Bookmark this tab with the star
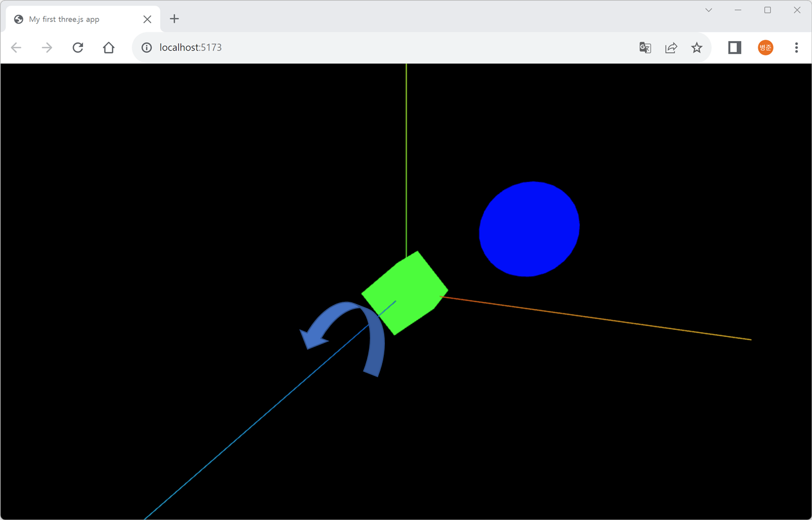This screenshot has width=812, height=520. tap(697, 48)
